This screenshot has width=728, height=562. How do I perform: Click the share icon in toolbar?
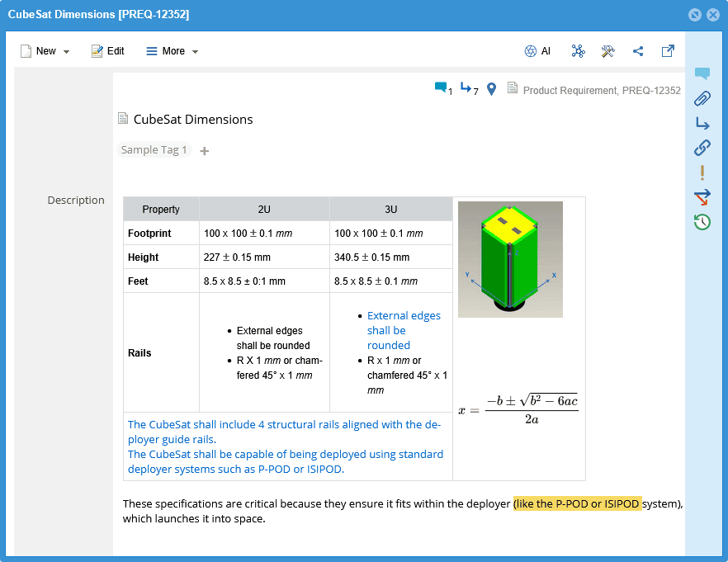click(x=638, y=51)
